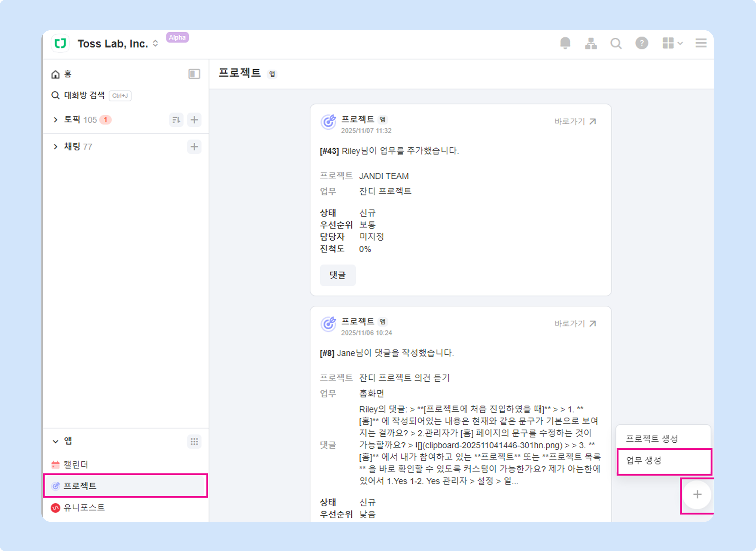
Task: Start a new chat with plus icon
Action: [194, 147]
